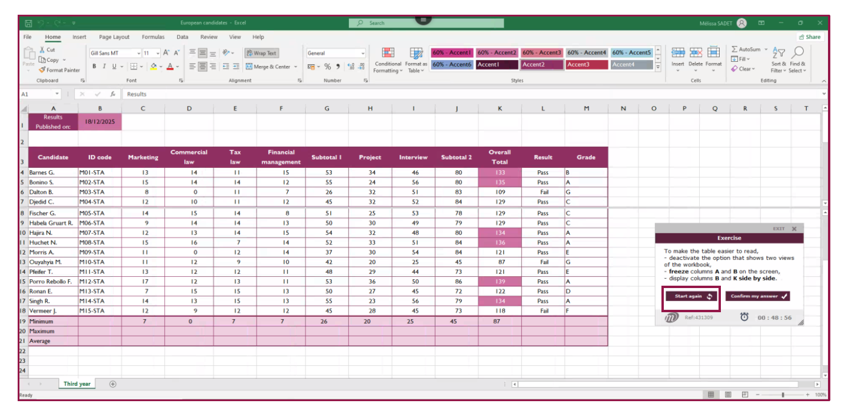
Task: Apply the 60% - Accent5 cell style
Action: click(632, 53)
